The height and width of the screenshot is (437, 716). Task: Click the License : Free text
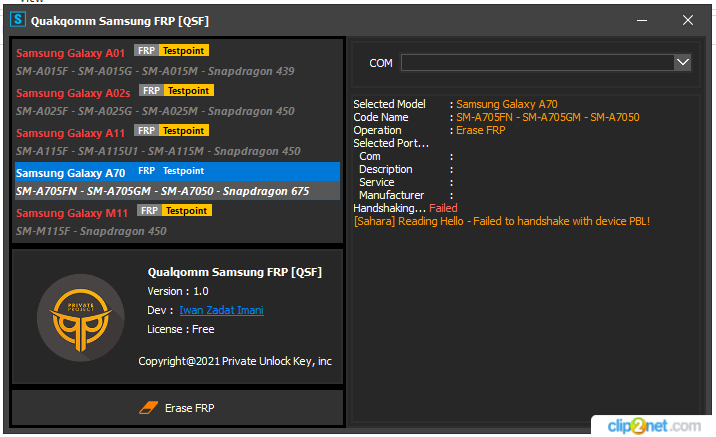(x=180, y=329)
